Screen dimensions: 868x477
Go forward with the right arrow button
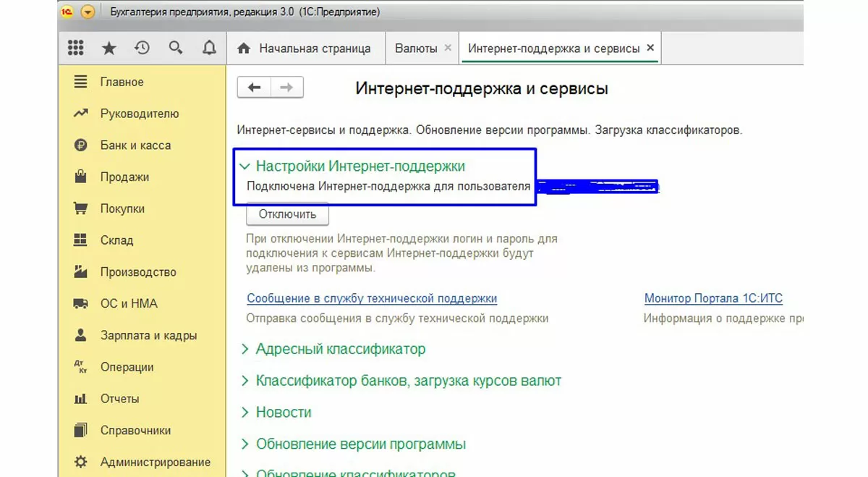click(287, 88)
